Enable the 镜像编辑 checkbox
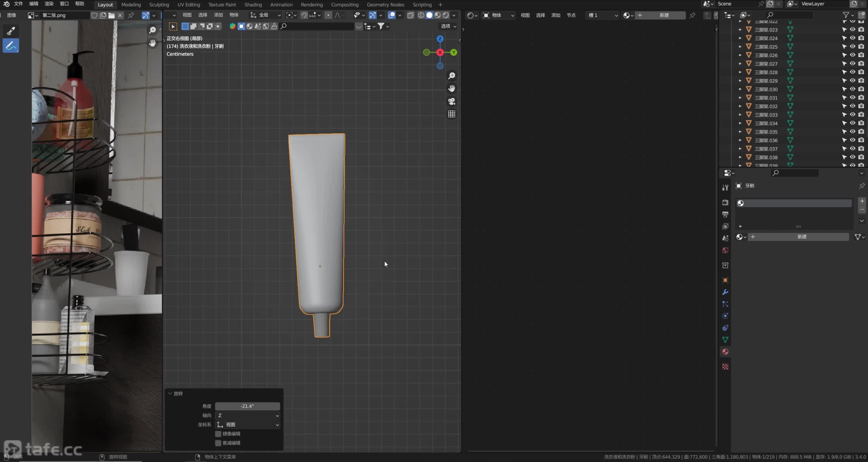This screenshot has height=462, width=868. tap(218, 434)
